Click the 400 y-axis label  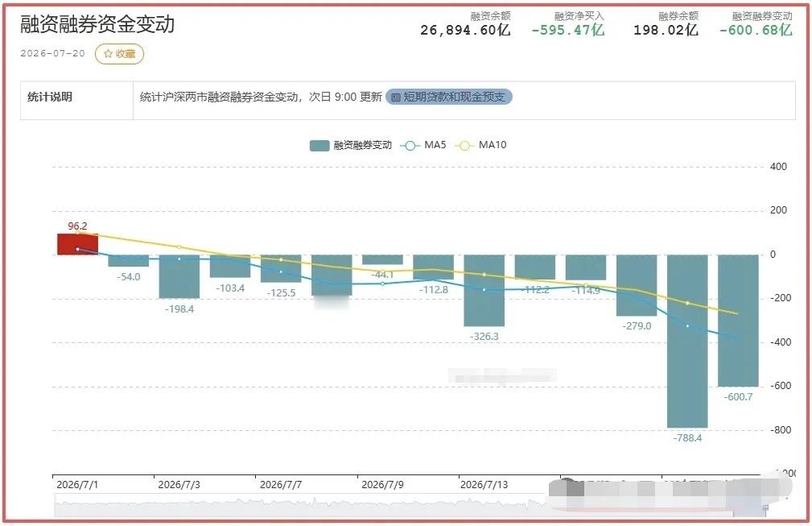(778, 167)
